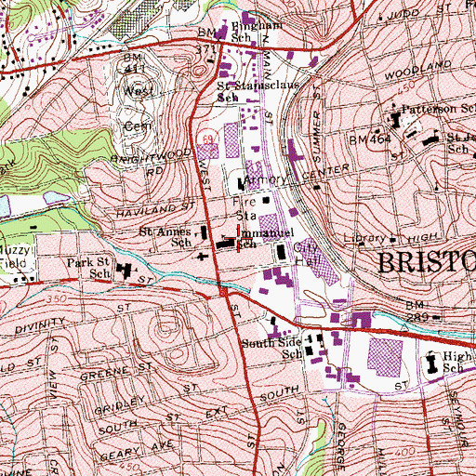476x476 pixels.
Task: Click the West Cem cemetery label
Action: (139, 109)
